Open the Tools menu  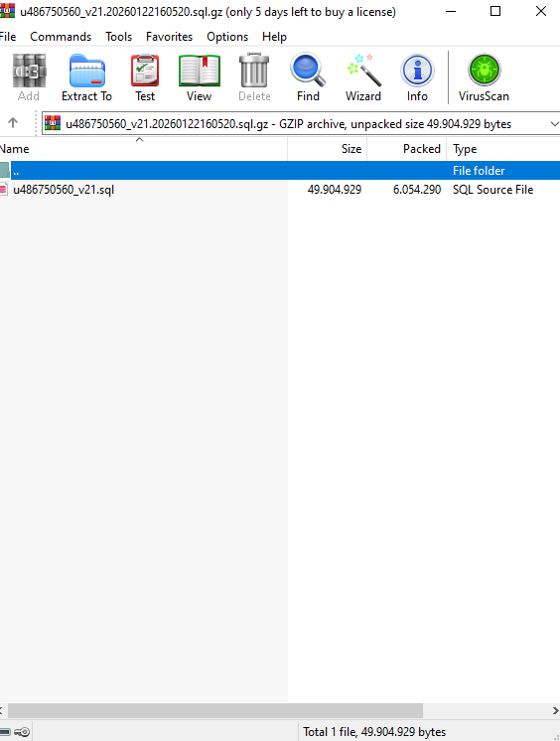118,37
